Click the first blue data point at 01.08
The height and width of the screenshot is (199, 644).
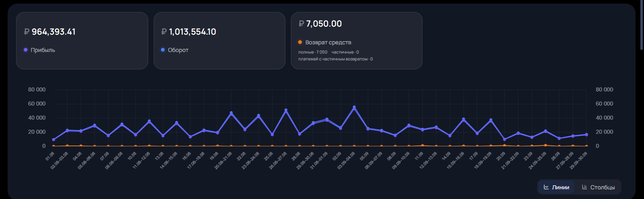click(54, 140)
